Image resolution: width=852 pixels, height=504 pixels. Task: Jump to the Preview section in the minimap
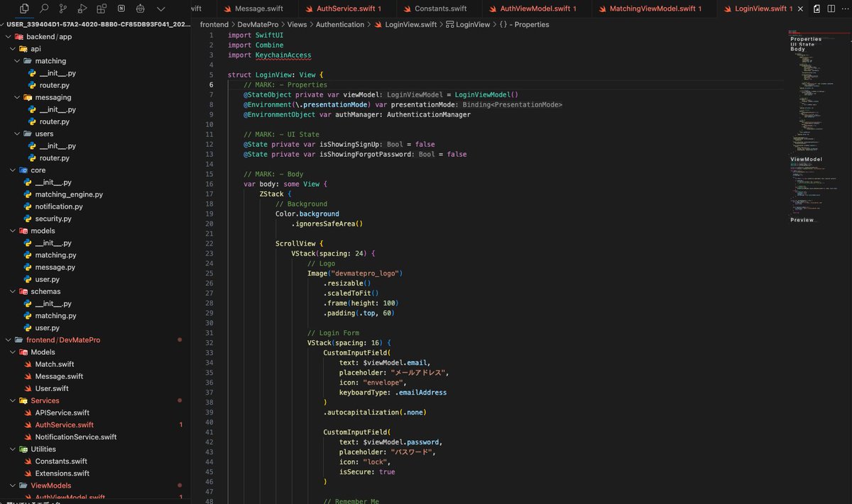[x=802, y=220]
